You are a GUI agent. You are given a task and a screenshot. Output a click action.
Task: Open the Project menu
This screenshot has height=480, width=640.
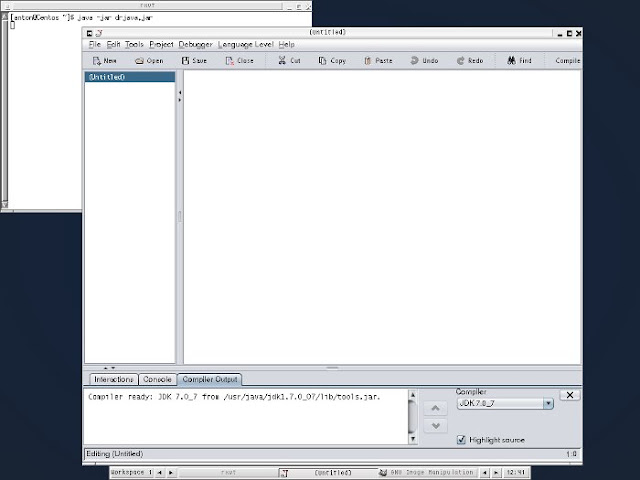[x=161, y=44]
